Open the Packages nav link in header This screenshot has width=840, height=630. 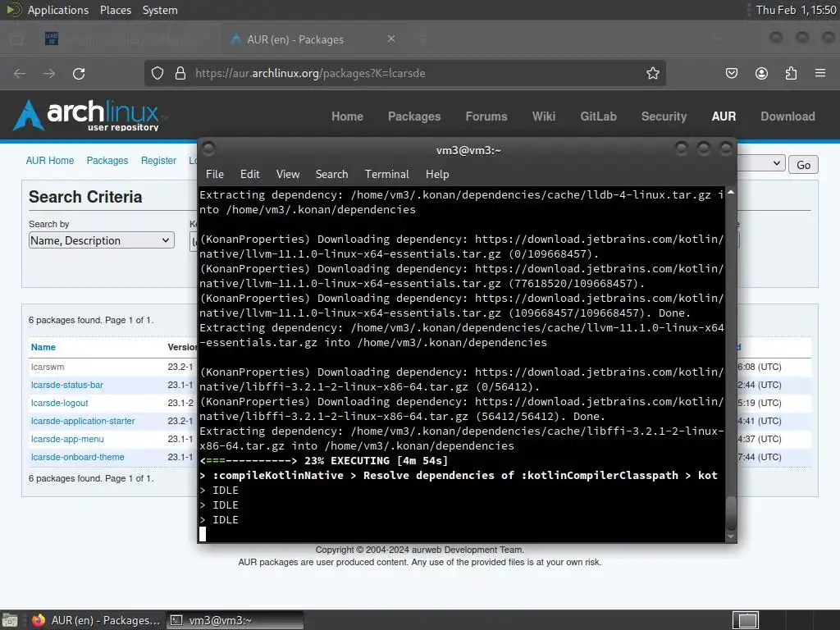pos(414,116)
